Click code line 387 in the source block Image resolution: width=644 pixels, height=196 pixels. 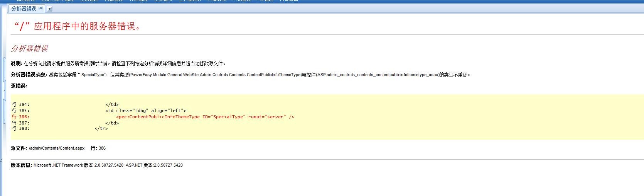tap(112, 123)
